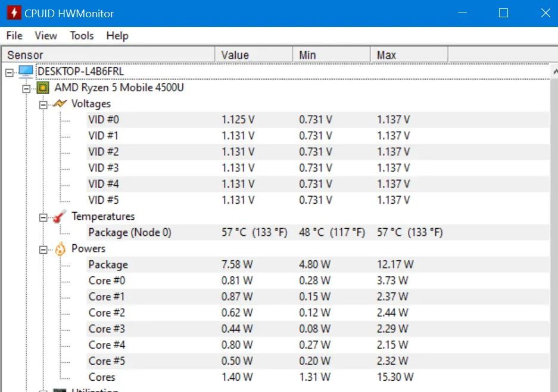
Task: Click the Temperatures thermometer icon
Action: [x=60, y=216]
